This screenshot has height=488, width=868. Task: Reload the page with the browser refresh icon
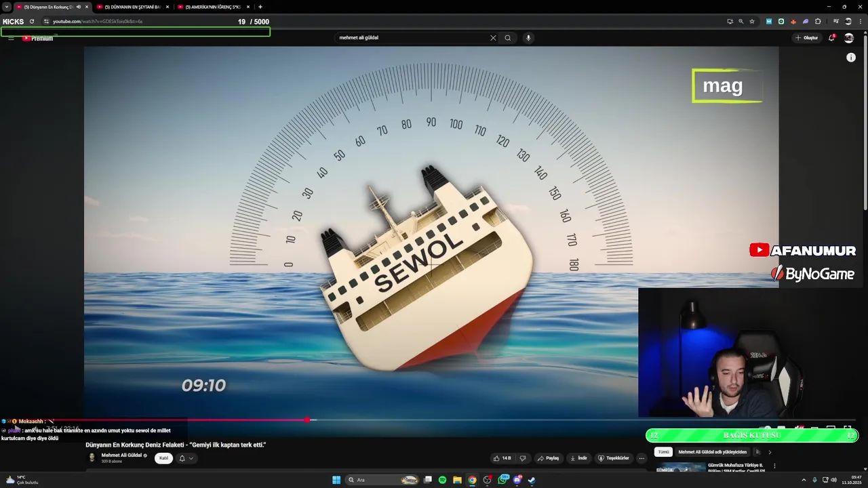[31, 22]
